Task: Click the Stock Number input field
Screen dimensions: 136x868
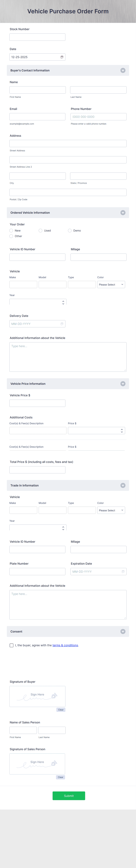Action: tap(37, 37)
